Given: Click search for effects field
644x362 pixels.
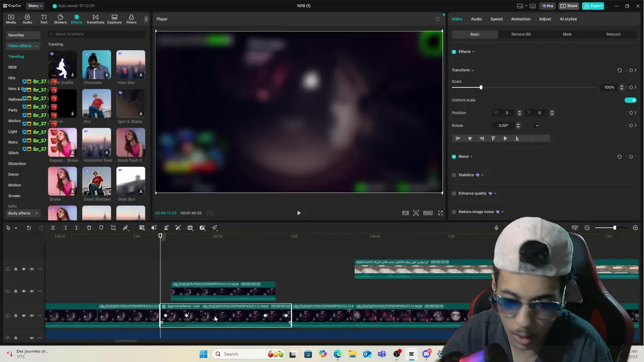Looking at the screenshot, I should tap(97, 34).
